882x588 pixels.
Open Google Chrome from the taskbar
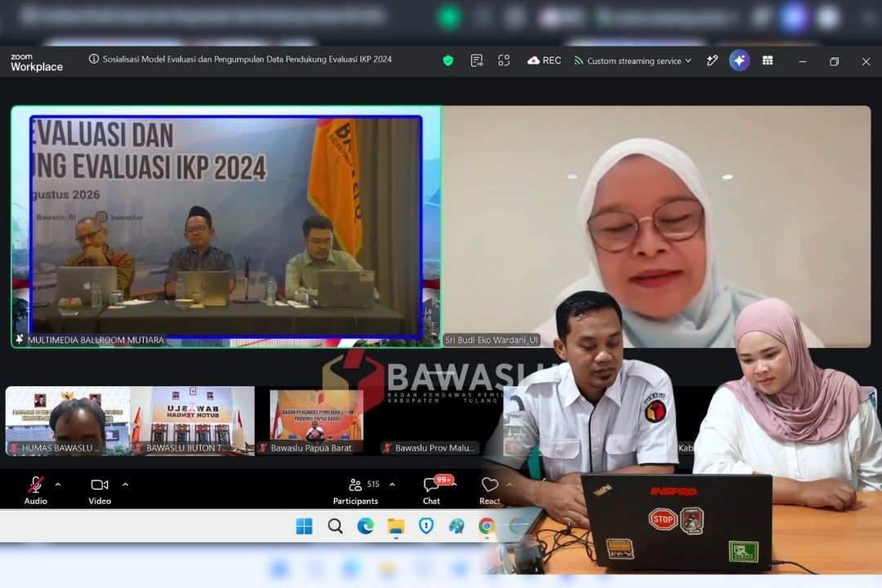click(487, 526)
